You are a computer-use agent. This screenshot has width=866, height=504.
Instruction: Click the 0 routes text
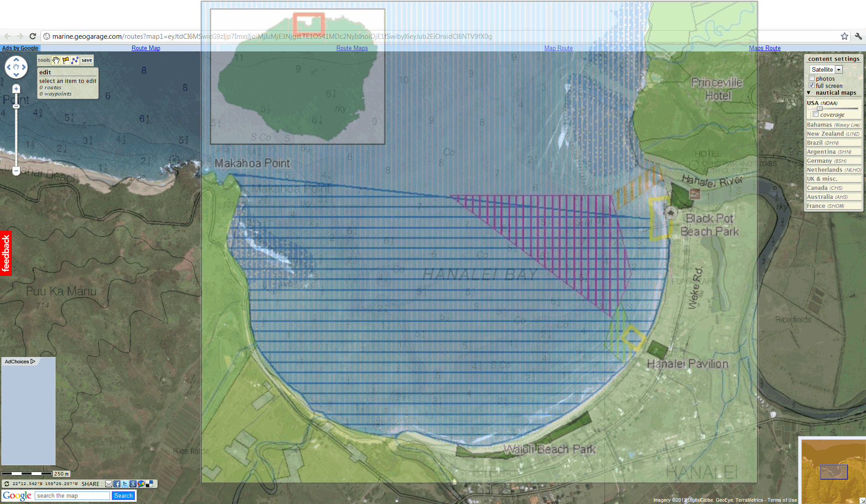pos(50,88)
